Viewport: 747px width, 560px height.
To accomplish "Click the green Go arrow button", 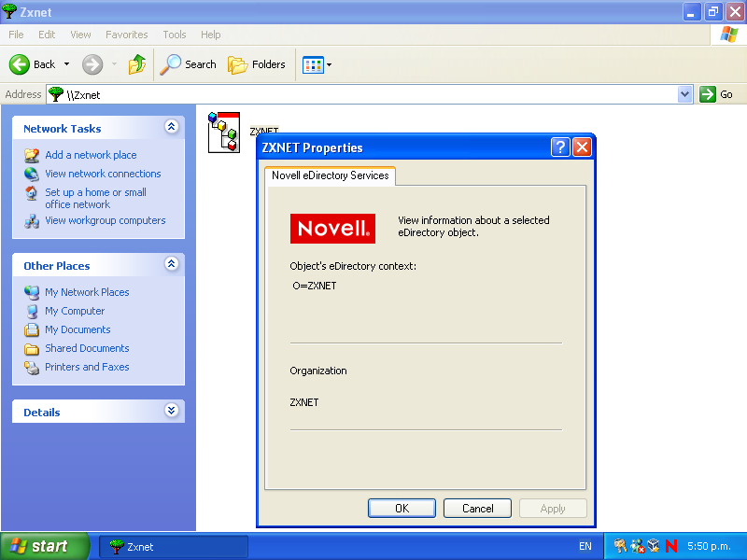I will coord(708,94).
